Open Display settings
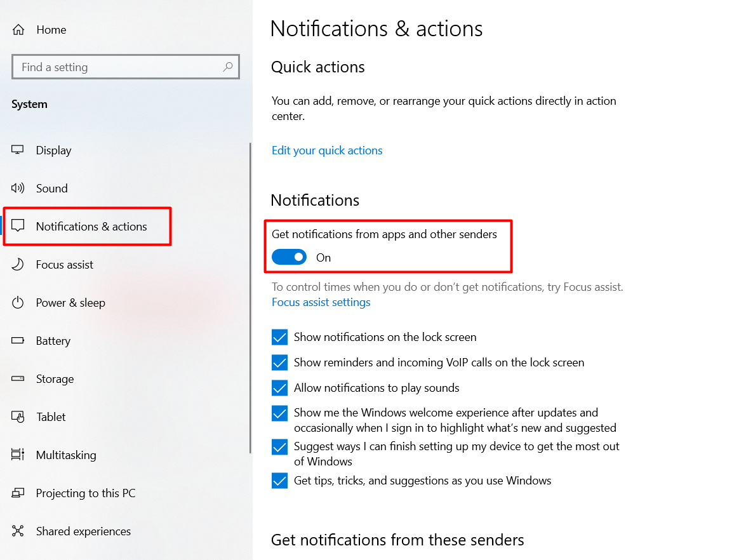Image resolution: width=746 pixels, height=560 pixels. (54, 150)
